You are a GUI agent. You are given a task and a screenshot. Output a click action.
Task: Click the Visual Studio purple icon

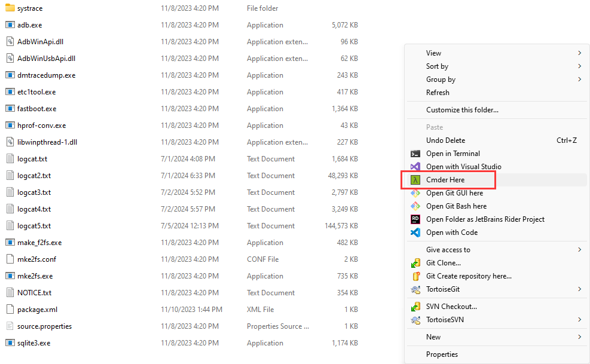coord(415,167)
